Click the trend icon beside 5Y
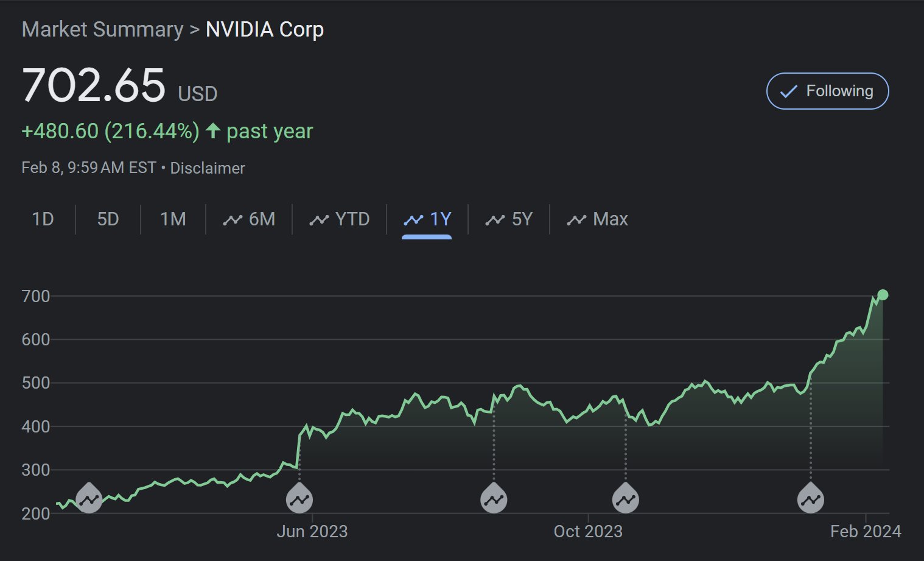 click(x=495, y=220)
